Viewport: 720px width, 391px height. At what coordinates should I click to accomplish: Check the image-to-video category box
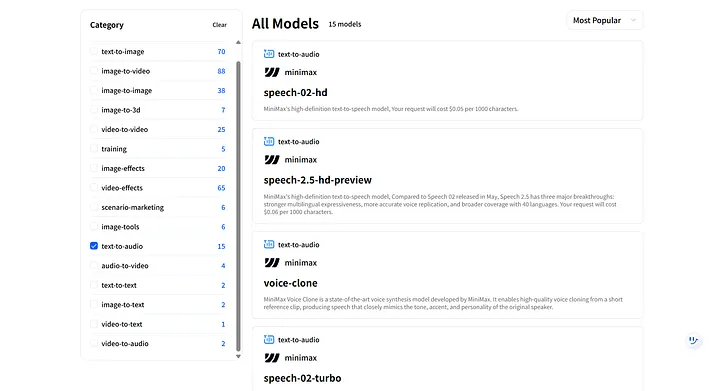[94, 71]
